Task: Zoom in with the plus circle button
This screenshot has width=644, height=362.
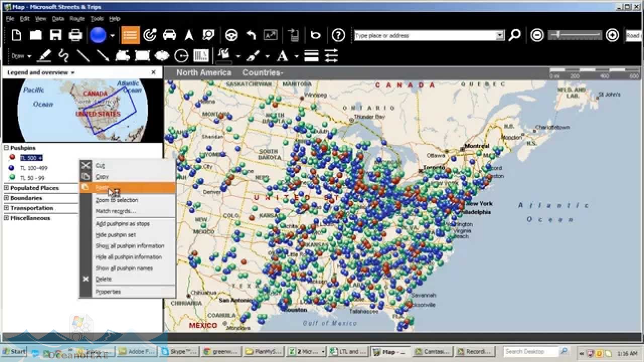Action: point(612,35)
